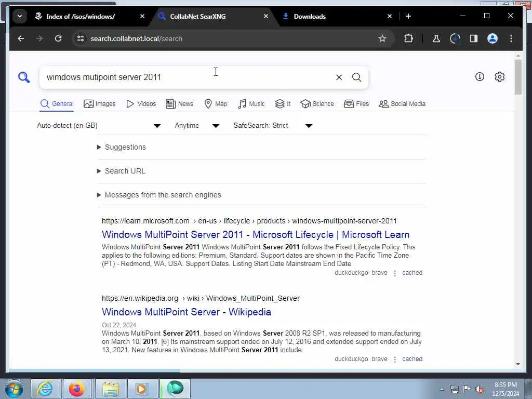Open Windows MultiPoint Server 2011 Microsoft Lifecycle link
Image resolution: width=532 pixels, height=399 pixels.
tap(256, 235)
